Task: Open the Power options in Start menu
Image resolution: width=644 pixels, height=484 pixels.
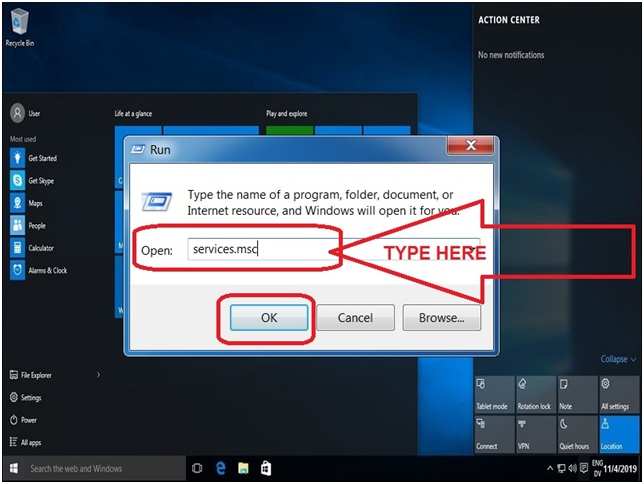Action: click(23, 420)
